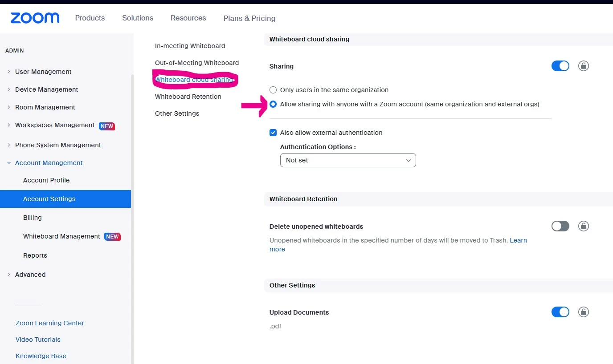
Task: Click the Zoom logo
Action: 35,18
